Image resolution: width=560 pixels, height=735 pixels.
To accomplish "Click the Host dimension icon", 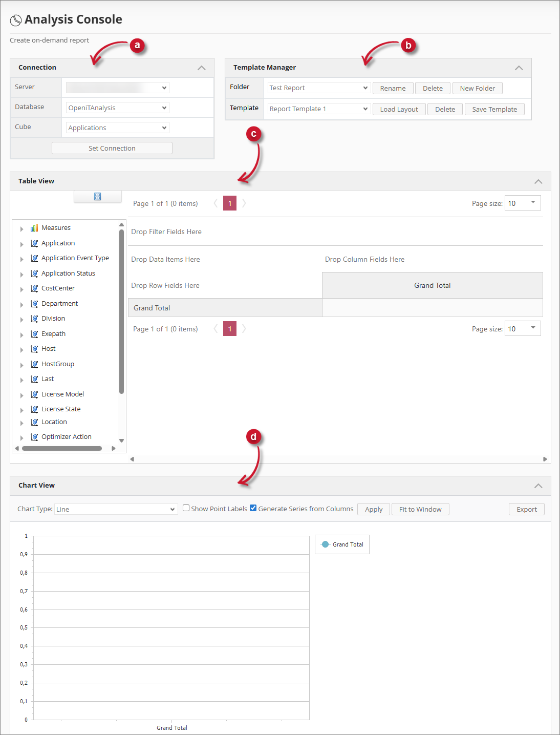I will (x=34, y=349).
